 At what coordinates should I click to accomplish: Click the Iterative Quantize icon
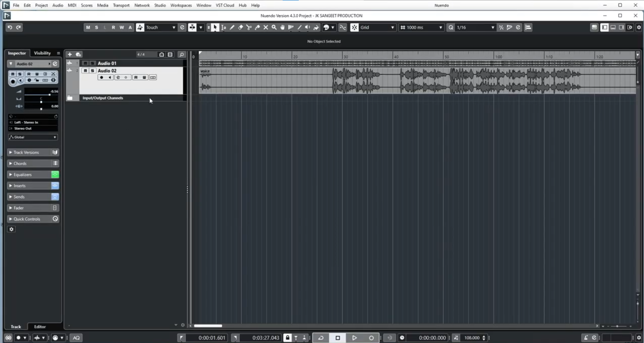501,28
